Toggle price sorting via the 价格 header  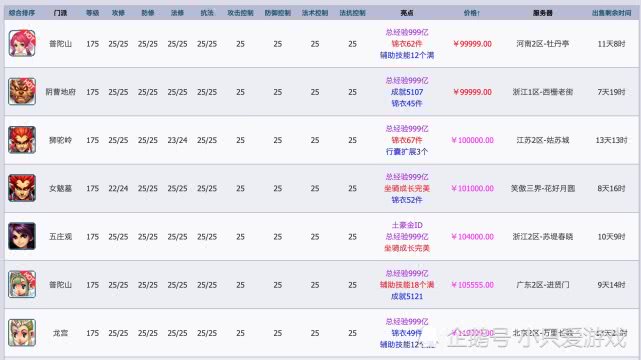(x=472, y=13)
